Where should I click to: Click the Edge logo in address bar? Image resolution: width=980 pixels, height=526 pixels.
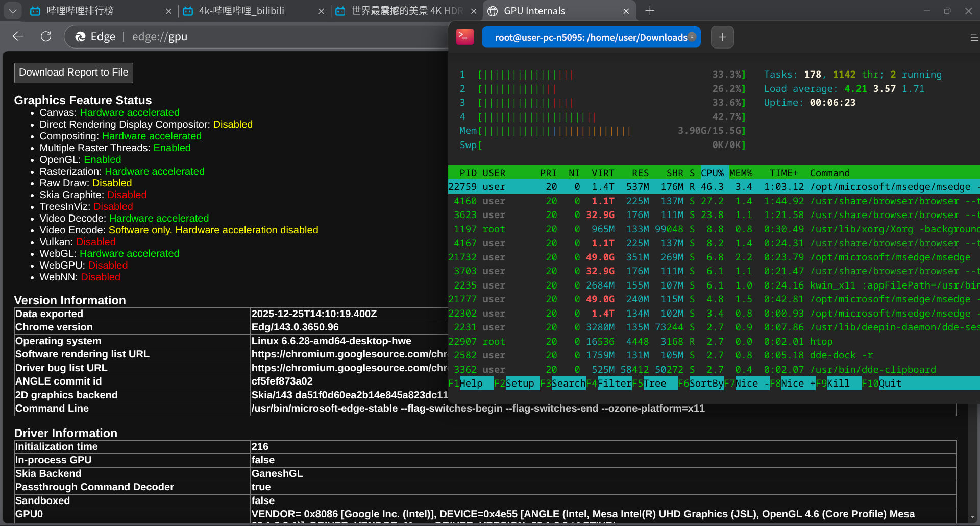pos(81,37)
